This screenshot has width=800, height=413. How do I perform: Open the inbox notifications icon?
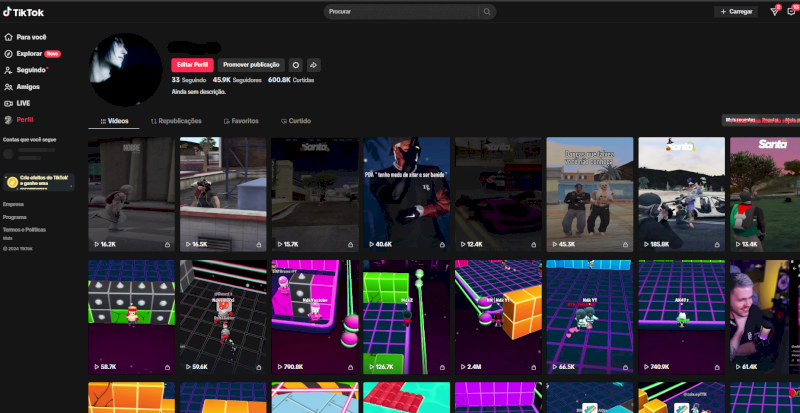[793, 12]
